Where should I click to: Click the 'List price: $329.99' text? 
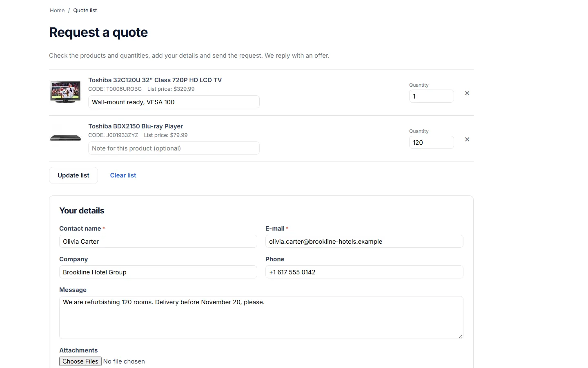(171, 89)
